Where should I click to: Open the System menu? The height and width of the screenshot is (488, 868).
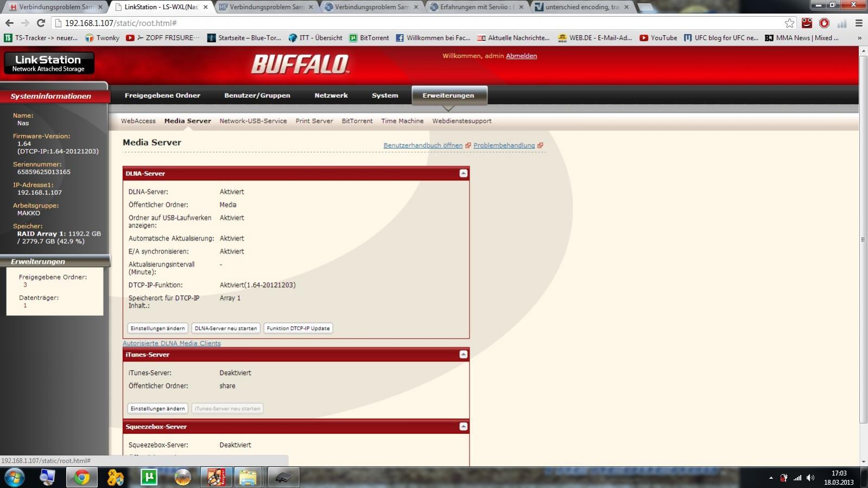pyautogui.click(x=385, y=95)
